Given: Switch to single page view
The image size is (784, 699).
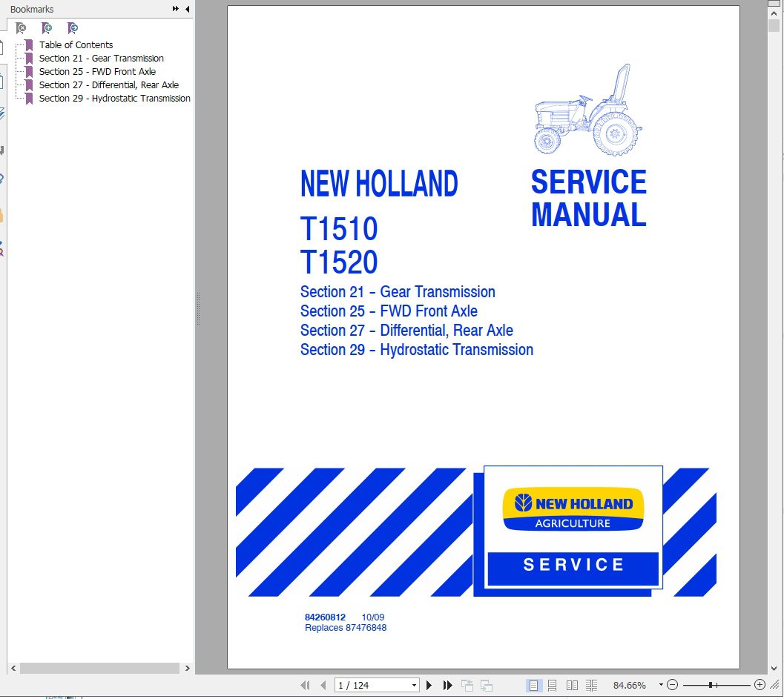Looking at the screenshot, I should coord(532,684).
